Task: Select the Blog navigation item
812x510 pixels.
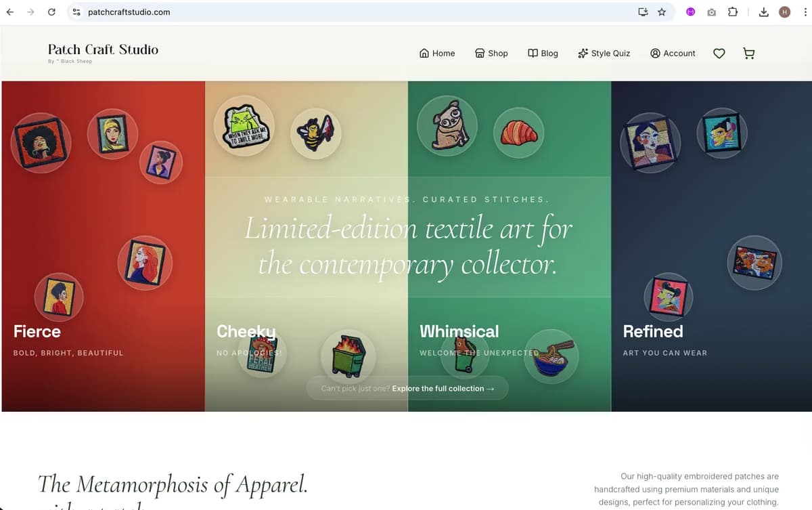Action: (549, 53)
